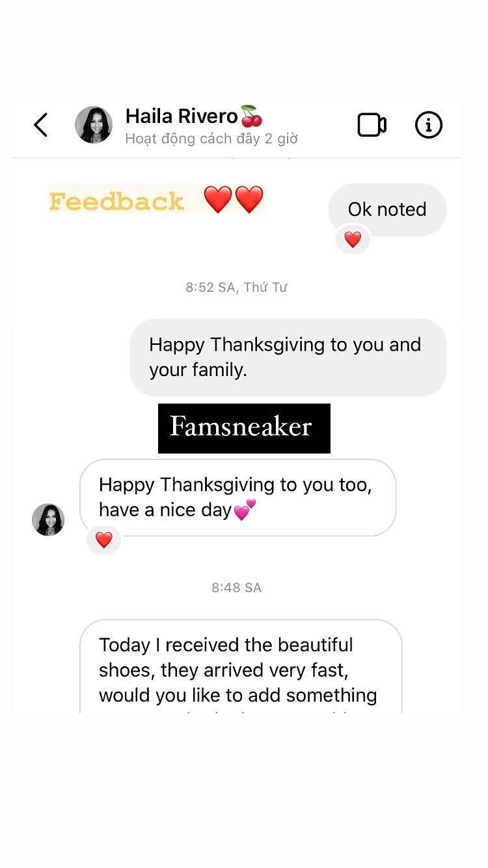This screenshot has width=488, height=868.
Task: Select the sent Happy Thanksgiving family message
Action: 288,357
